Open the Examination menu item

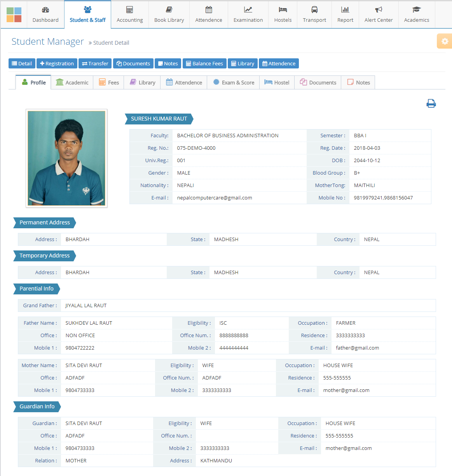[248, 15]
